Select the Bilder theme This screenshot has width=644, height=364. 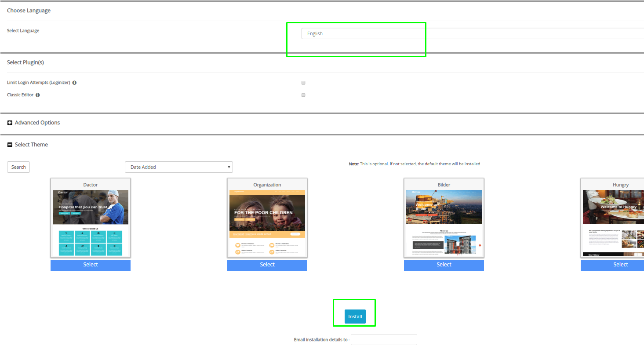(x=444, y=265)
